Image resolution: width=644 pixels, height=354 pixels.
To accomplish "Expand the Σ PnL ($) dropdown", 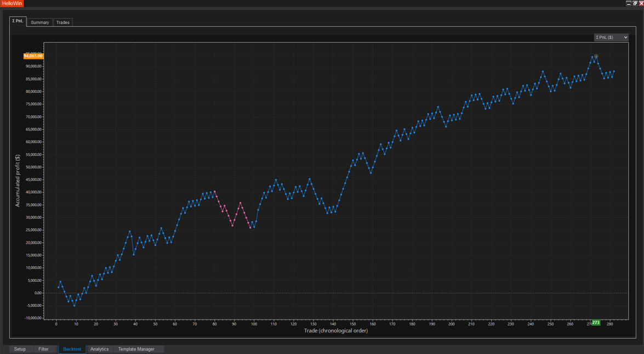I will (x=611, y=37).
